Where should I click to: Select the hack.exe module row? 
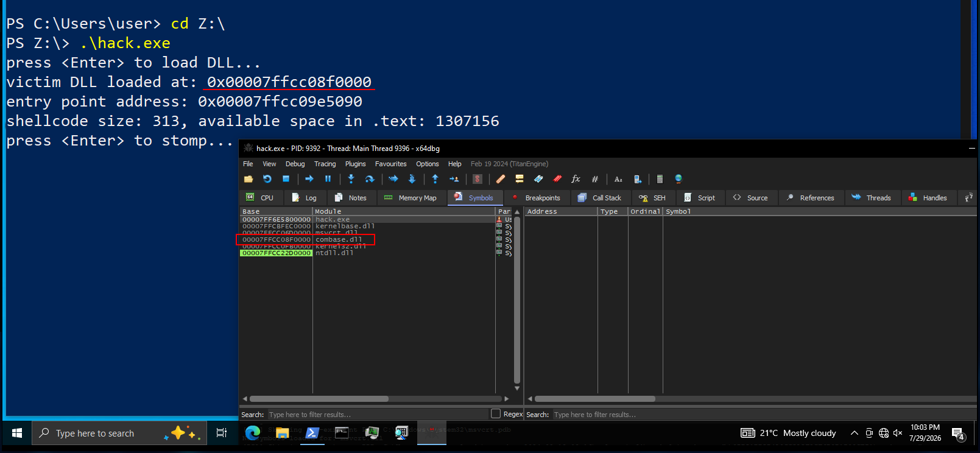367,220
